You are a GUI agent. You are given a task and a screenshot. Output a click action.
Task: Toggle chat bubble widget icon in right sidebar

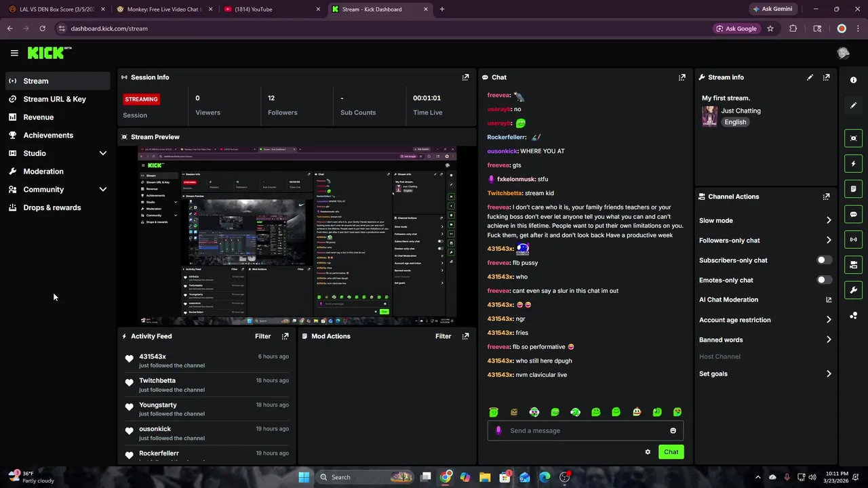point(853,214)
